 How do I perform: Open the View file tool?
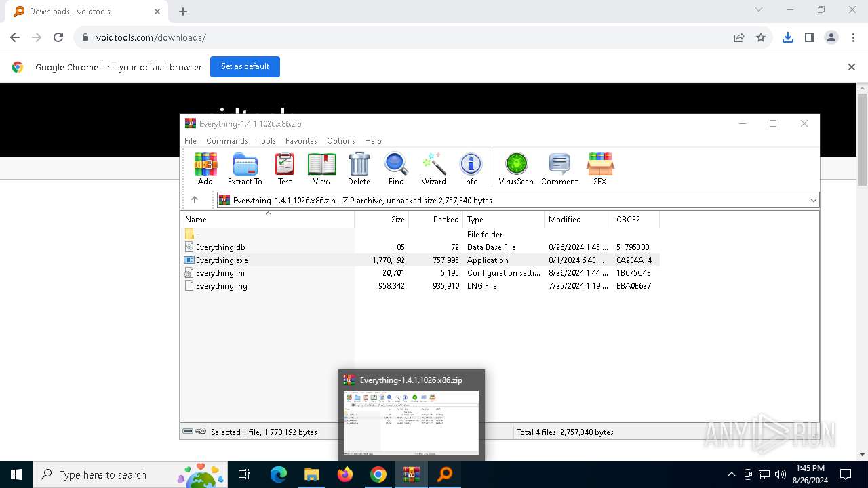click(x=321, y=169)
